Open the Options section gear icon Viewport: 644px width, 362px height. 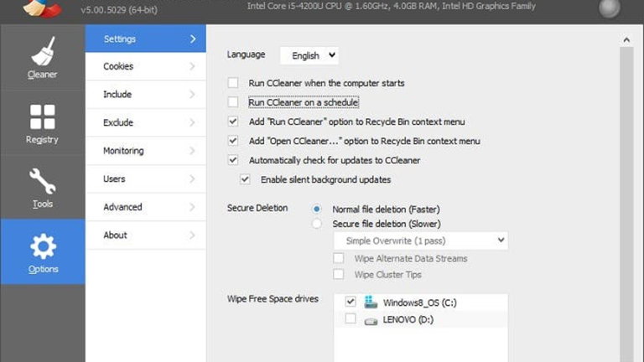tap(43, 246)
